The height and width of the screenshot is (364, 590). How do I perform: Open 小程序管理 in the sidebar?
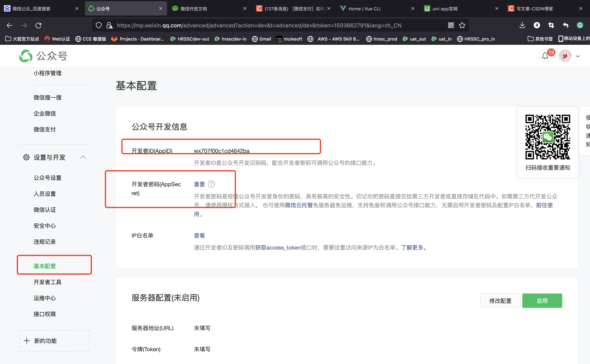coord(47,73)
